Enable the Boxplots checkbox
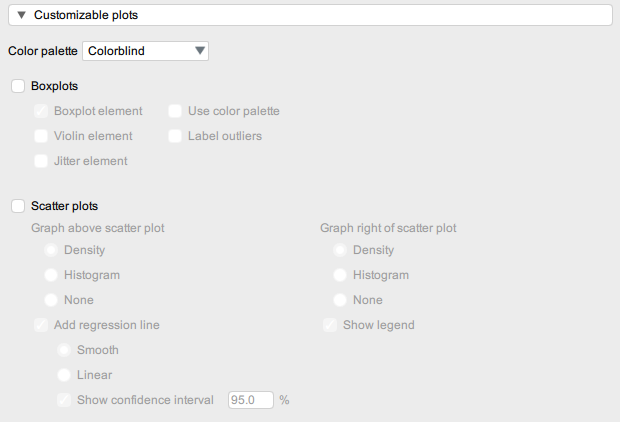This screenshot has width=620, height=422. click(18, 87)
